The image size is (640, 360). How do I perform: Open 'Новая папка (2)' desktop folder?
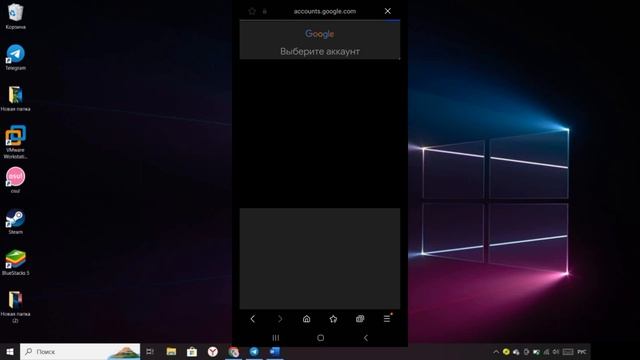point(16,307)
